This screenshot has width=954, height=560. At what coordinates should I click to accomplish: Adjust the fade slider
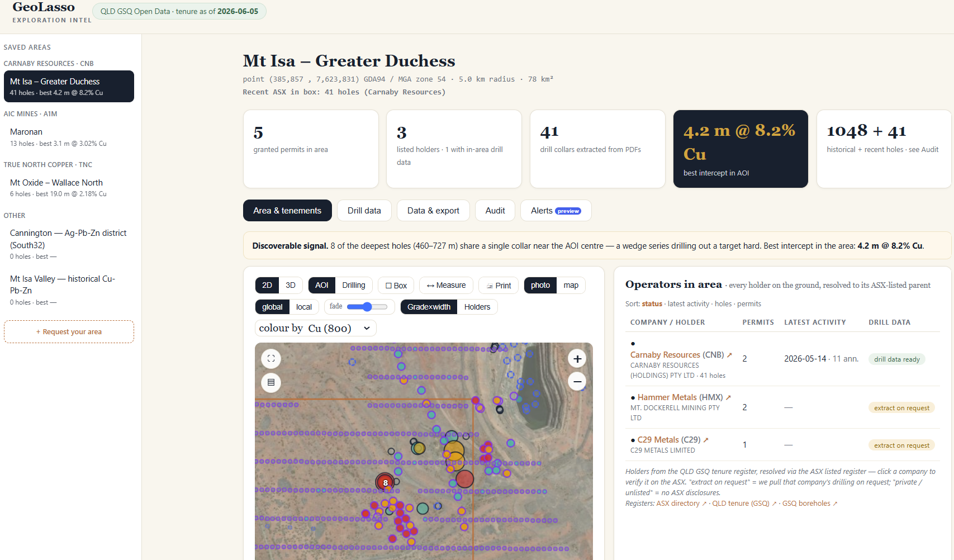click(367, 307)
